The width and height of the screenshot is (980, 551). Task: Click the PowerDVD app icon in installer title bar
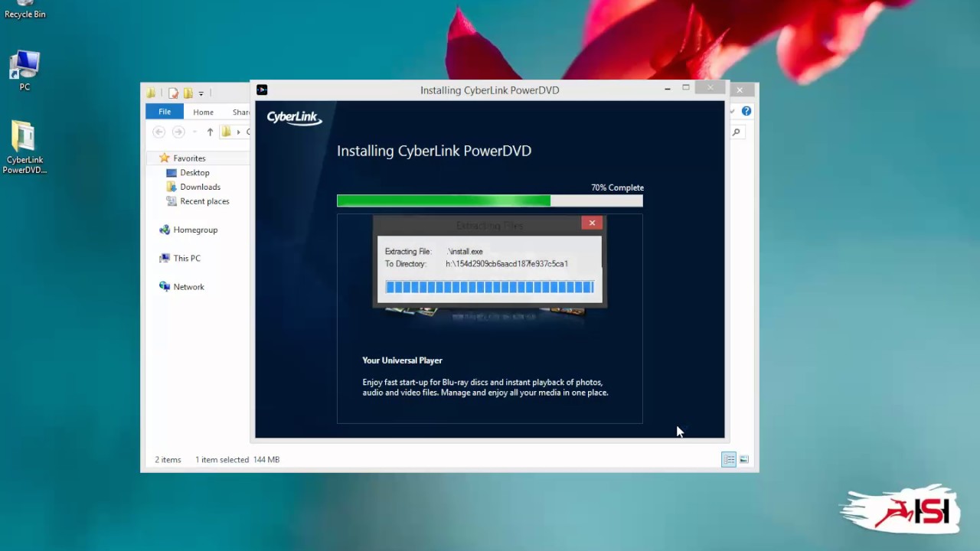coord(262,90)
